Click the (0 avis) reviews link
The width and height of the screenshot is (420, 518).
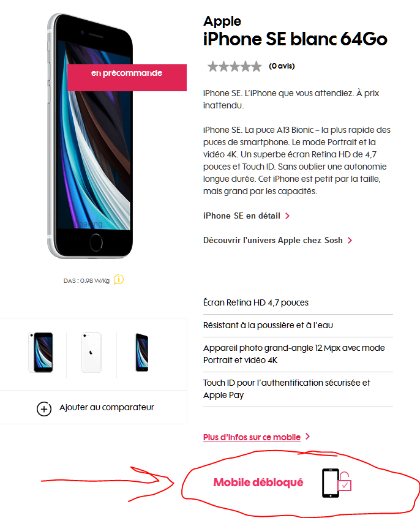click(282, 66)
